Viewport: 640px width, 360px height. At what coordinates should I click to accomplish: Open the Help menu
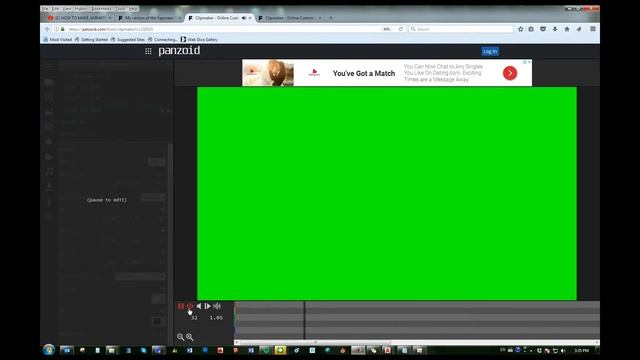[133, 9]
